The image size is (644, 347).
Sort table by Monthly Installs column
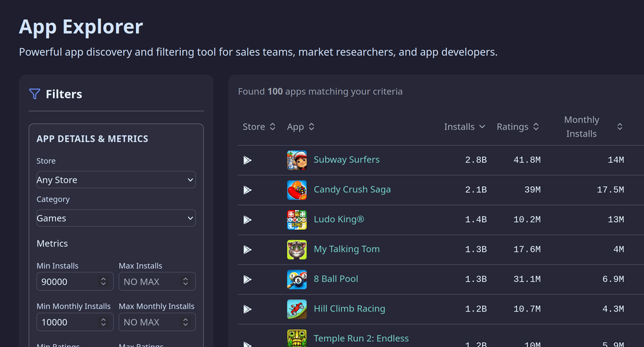[x=592, y=127]
